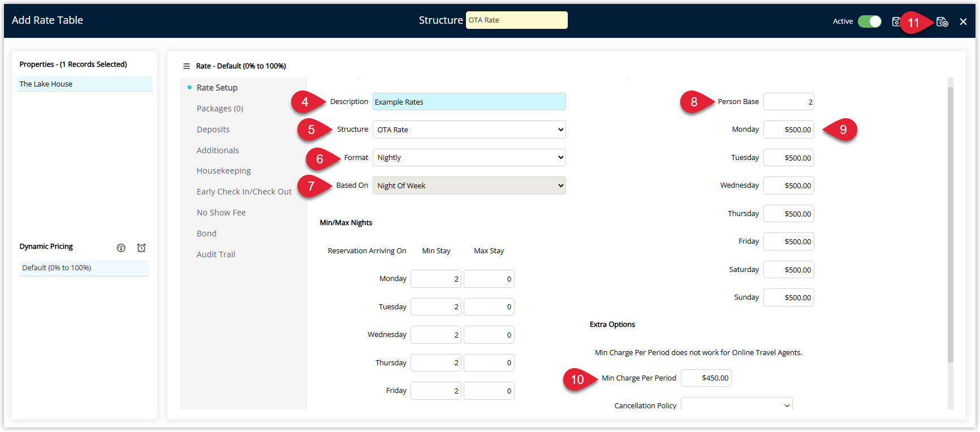Open the Packages (0) section

pos(220,109)
